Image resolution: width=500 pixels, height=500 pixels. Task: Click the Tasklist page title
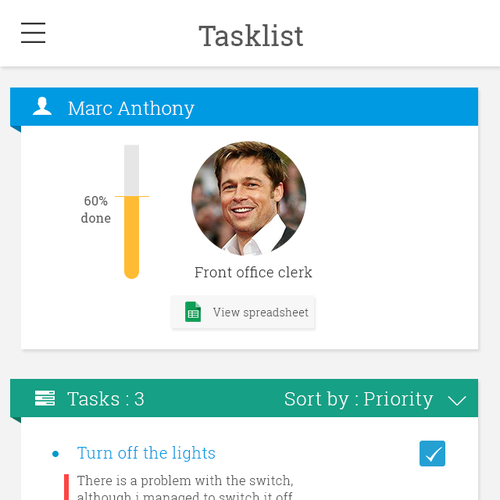tap(251, 36)
